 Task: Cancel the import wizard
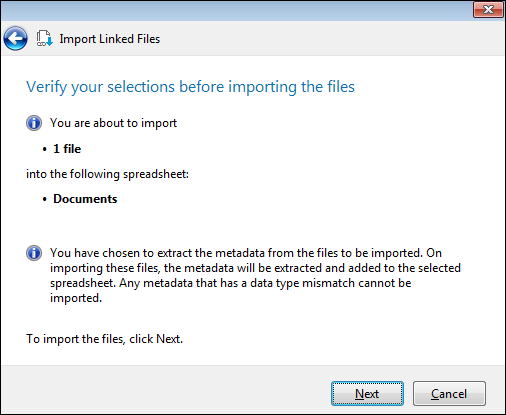pyautogui.click(x=449, y=394)
